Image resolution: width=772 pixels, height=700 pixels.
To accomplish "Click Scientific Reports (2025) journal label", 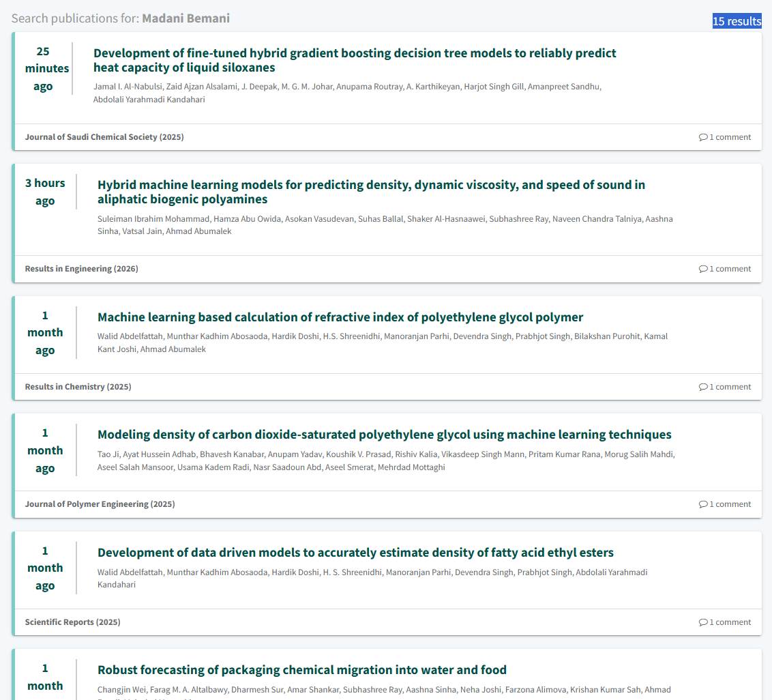I will coord(72,622).
